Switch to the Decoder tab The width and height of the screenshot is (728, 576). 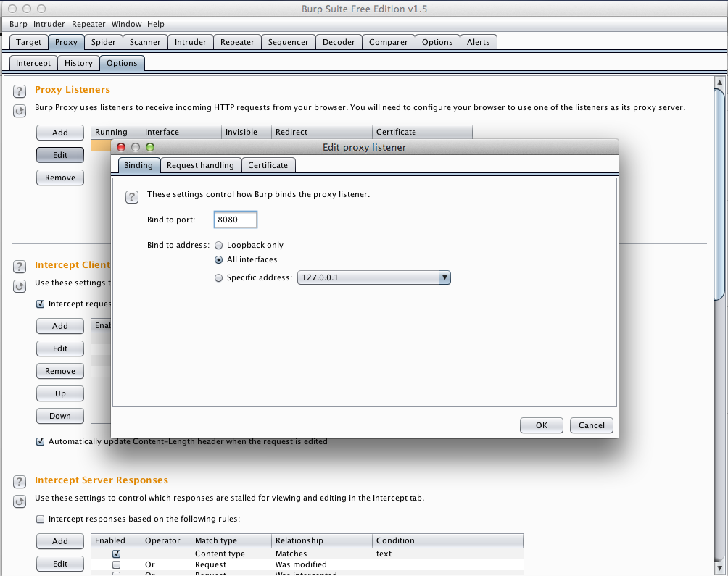[339, 42]
